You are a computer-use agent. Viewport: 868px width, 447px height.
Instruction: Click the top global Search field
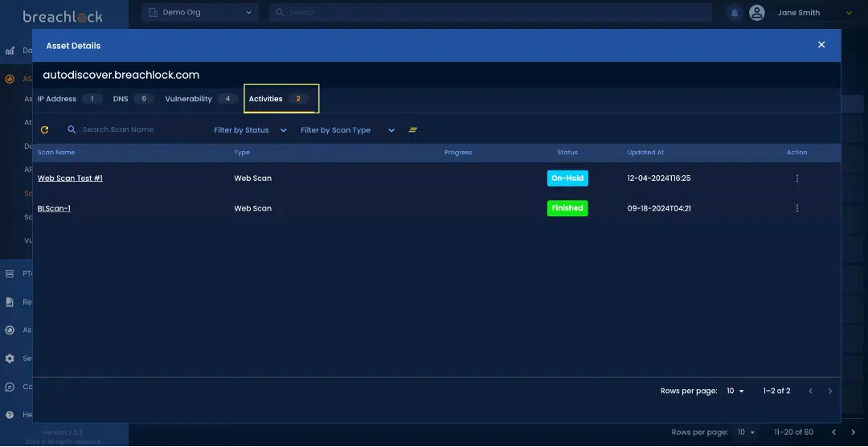point(490,12)
